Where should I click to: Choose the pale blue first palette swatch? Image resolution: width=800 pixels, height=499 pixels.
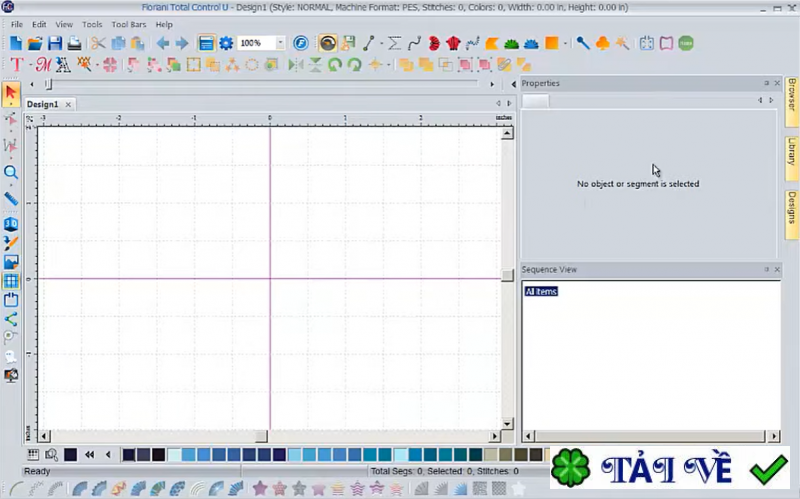coord(174,454)
